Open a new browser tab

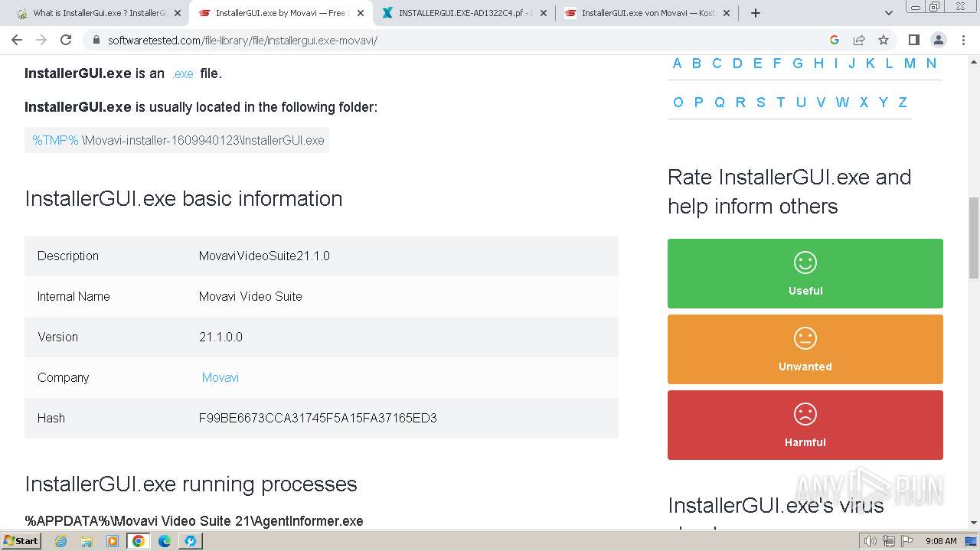click(756, 13)
